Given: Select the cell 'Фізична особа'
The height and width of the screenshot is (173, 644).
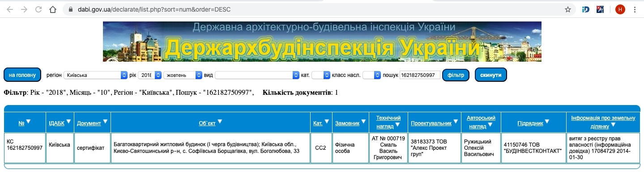Looking at the screenshot, I should click(x=350, y=148).
